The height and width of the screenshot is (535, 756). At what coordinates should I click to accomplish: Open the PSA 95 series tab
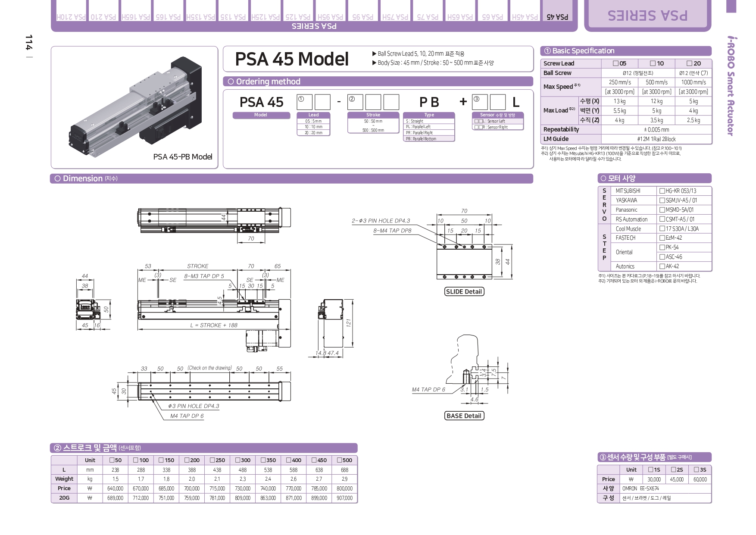[x=363, y=12]
